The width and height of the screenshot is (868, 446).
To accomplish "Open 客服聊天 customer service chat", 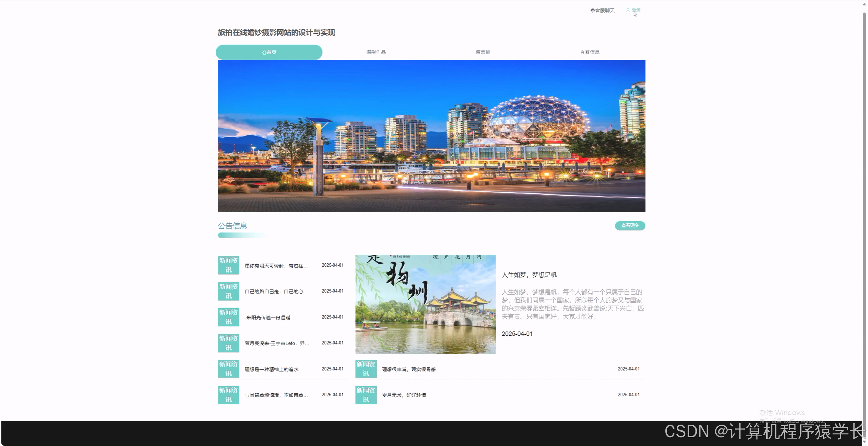I will (x=605, y=10).
